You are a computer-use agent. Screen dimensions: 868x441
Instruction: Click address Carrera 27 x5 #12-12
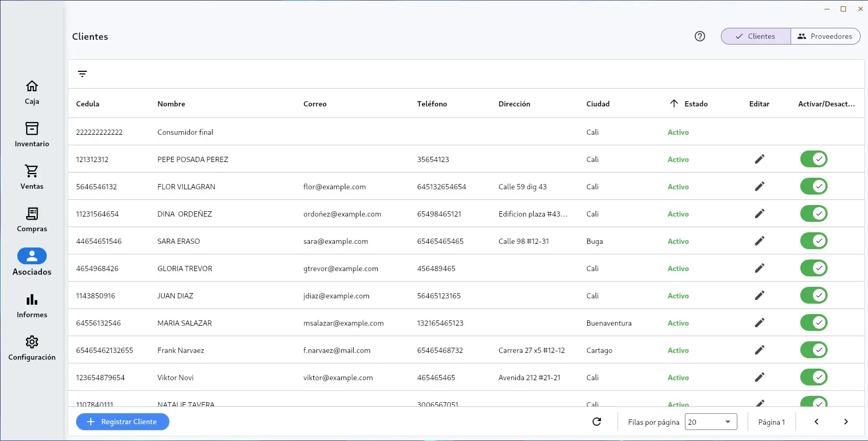[x=532, y=350]
